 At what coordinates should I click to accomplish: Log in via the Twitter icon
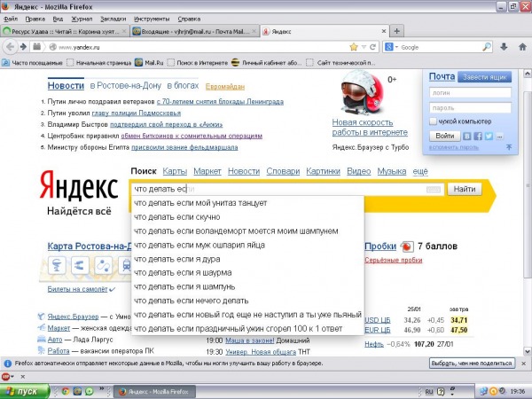tap(489, 136)
